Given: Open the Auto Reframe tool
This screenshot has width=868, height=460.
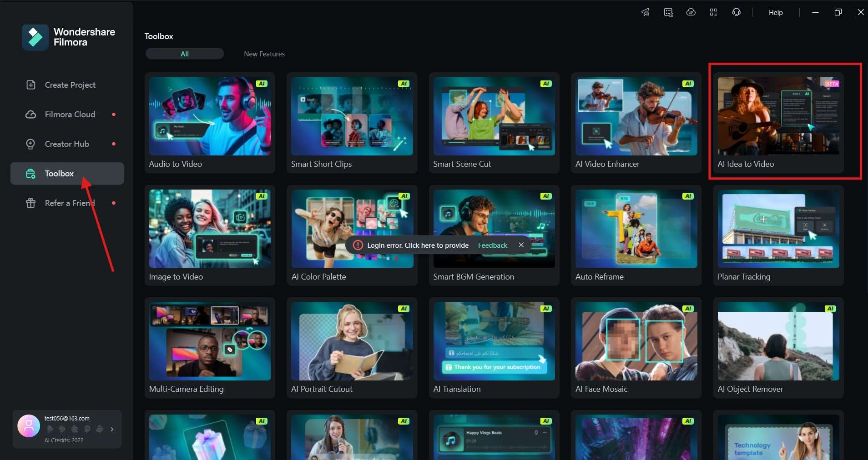Looking at the screenshot, I should coord(636,235).
